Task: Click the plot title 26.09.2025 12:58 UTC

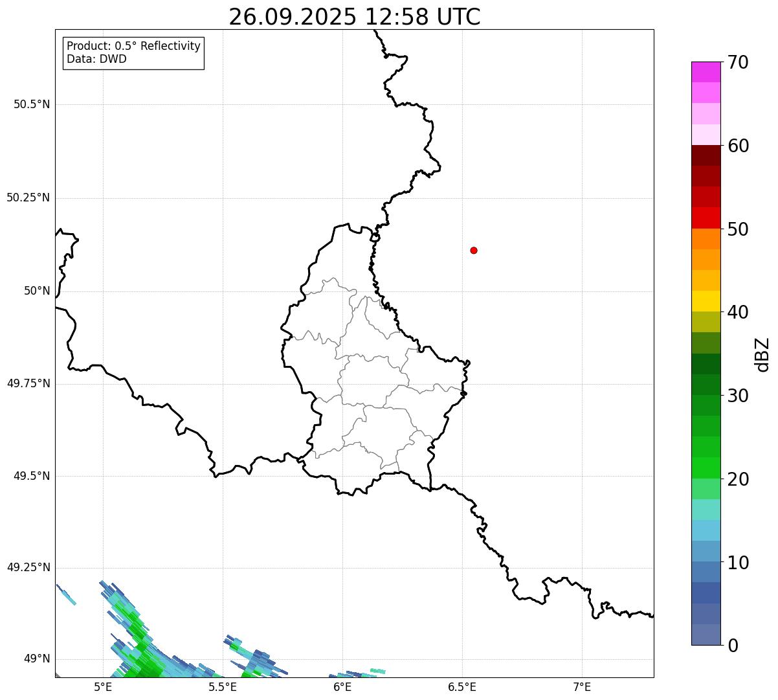Action: pos(355,17)
